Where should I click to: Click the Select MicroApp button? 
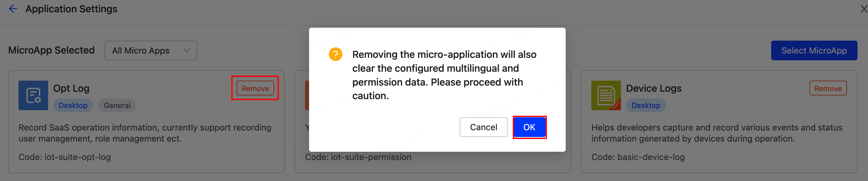pyautogui.click(x=814, y=50)
